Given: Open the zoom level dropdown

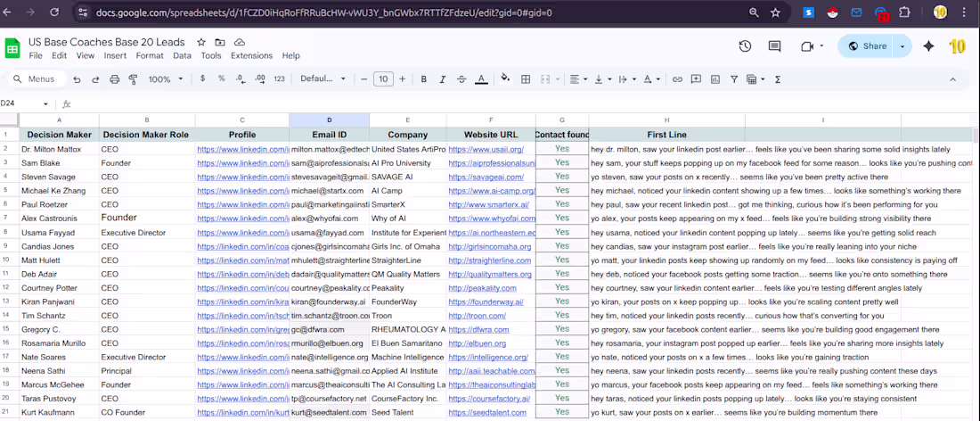Looking at the screenshot, I should point(166,79).
